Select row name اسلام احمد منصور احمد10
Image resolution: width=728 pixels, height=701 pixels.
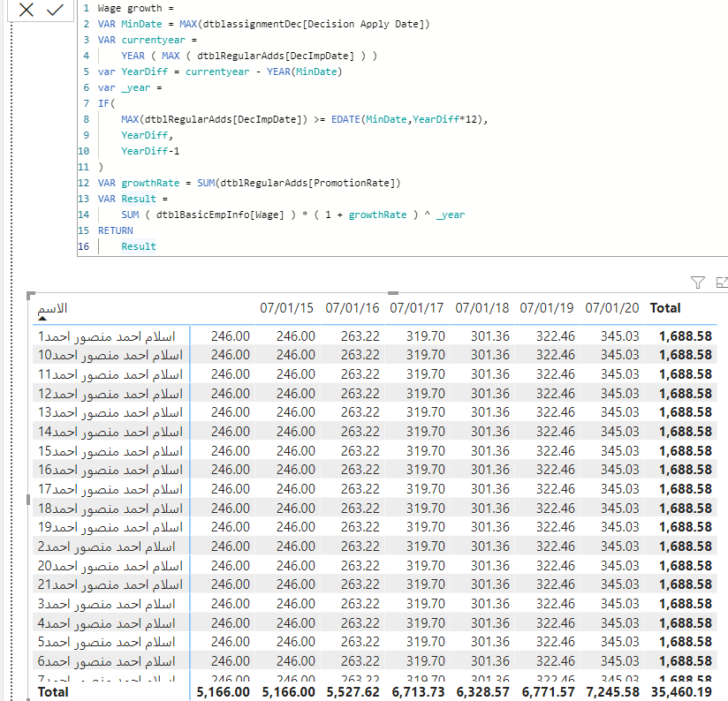(x=110, y=355)
